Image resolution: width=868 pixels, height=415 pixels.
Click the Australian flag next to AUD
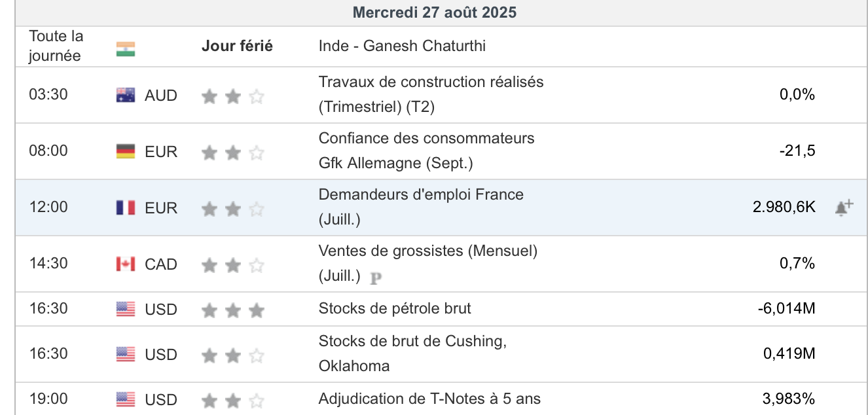point(126,96)
